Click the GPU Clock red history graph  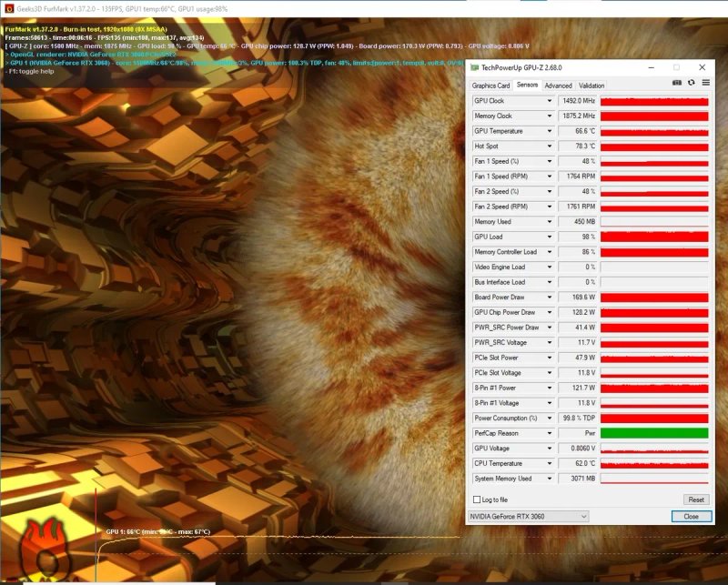[x=654, y=101]
